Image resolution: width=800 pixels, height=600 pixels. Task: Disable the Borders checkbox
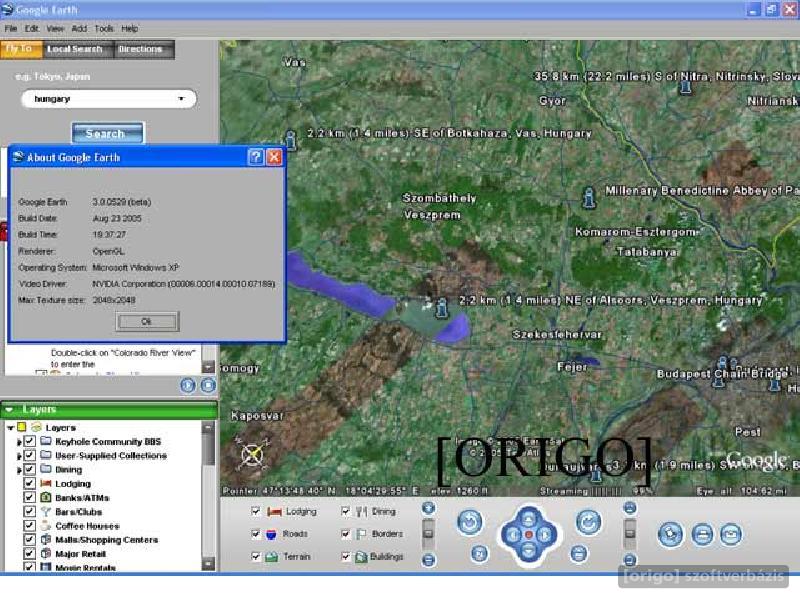click(345, 534)
